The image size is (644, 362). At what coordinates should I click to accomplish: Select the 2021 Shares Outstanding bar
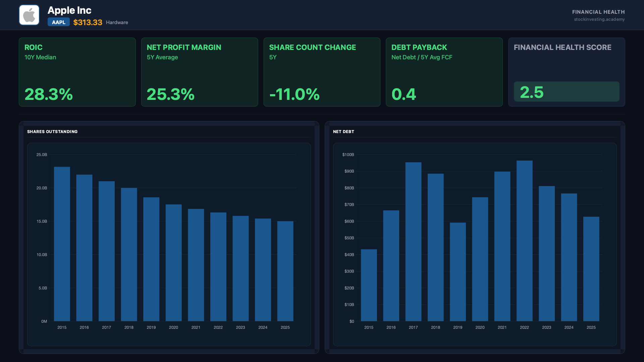click(196, 265)
